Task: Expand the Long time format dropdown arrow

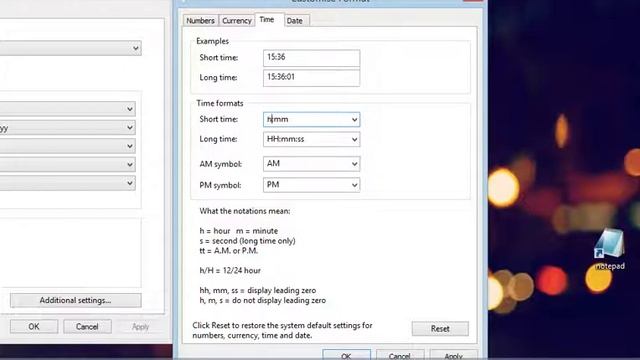Action: 354,139
